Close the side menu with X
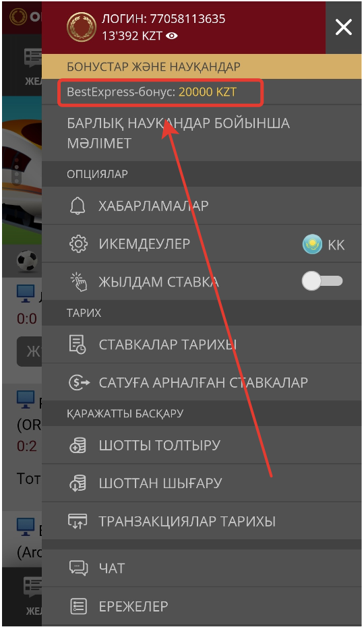 pyautogui.click(x=344, y=28)
